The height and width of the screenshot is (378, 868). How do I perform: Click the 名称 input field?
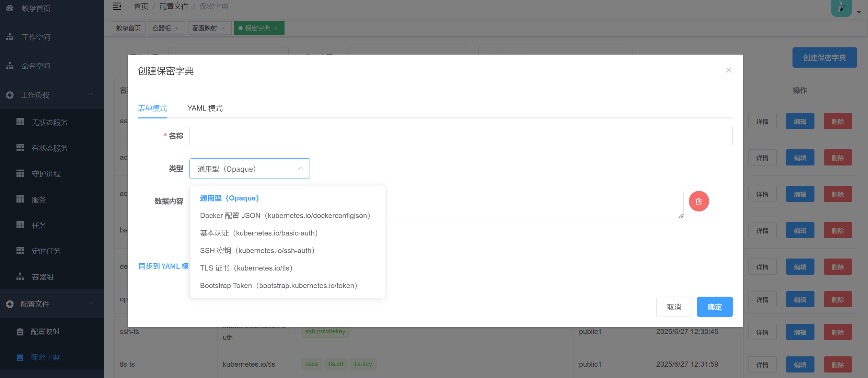pyautogui.click(x=461, y=136)
